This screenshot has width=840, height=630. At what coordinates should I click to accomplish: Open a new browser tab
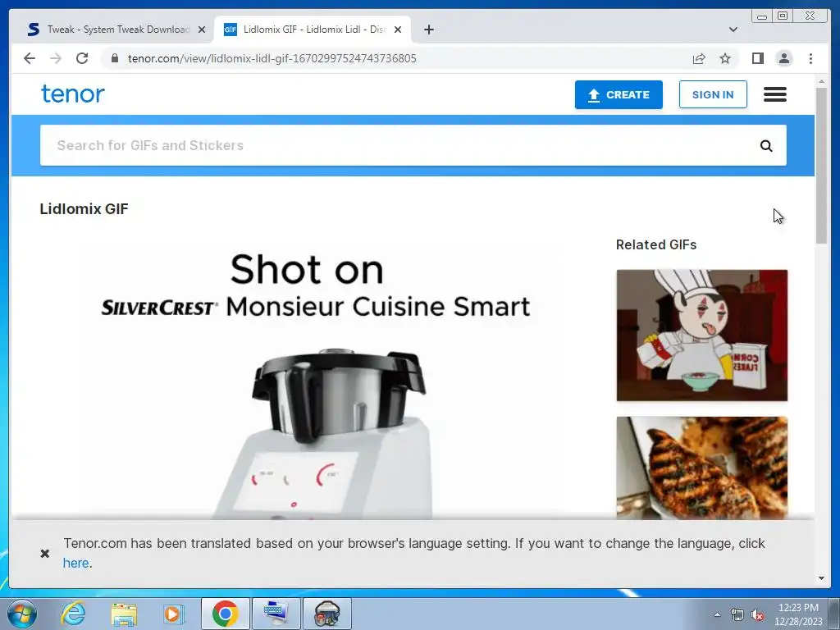click(428, 30)
